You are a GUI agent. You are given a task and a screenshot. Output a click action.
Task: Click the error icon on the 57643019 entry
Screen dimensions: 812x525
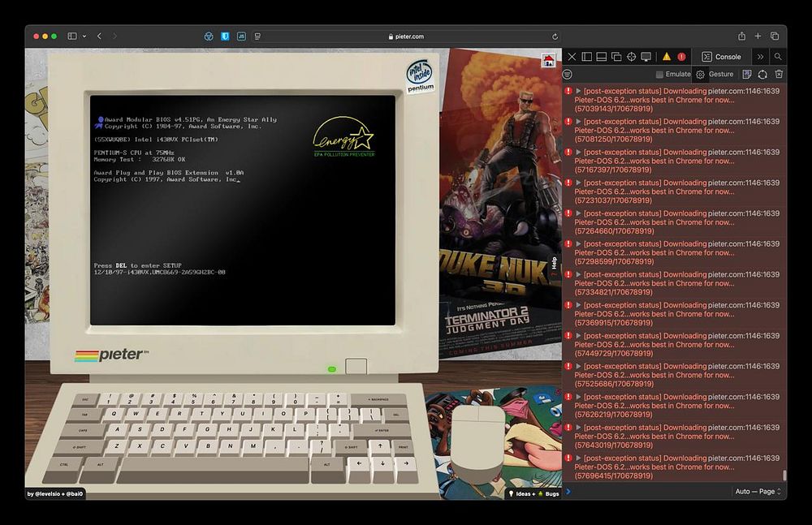click(x=568, y=427)
